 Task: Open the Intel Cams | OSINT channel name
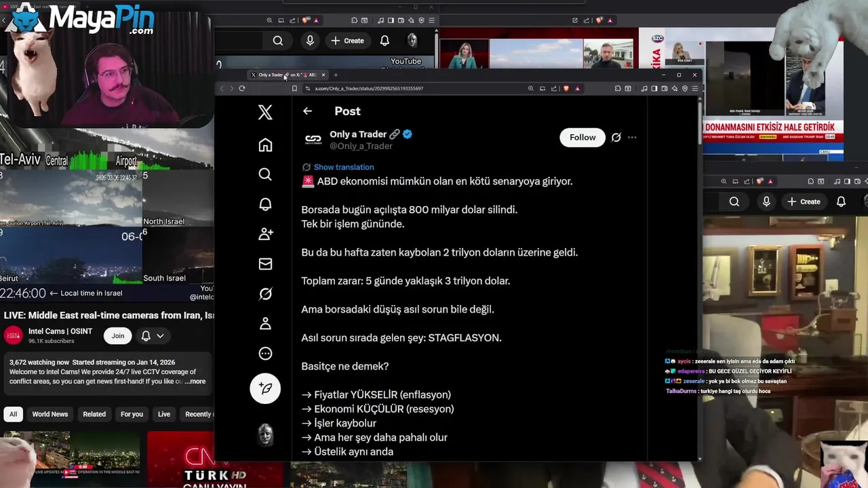coord(60,331)
